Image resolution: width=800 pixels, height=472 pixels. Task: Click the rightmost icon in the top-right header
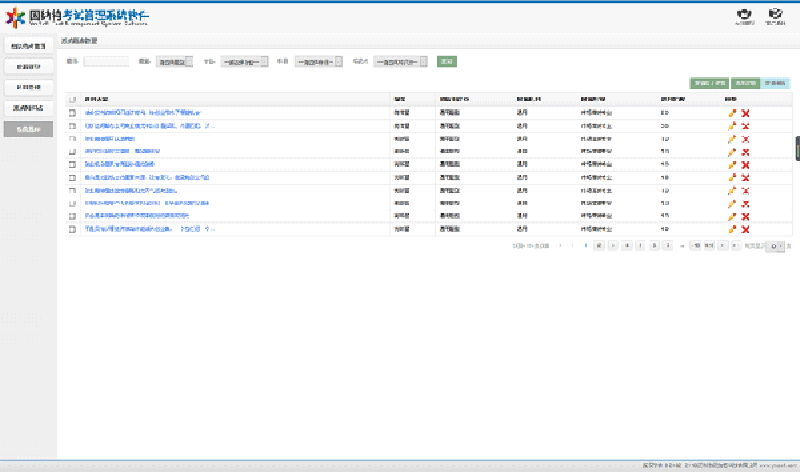pyautogui.click(x=775, y=15)
